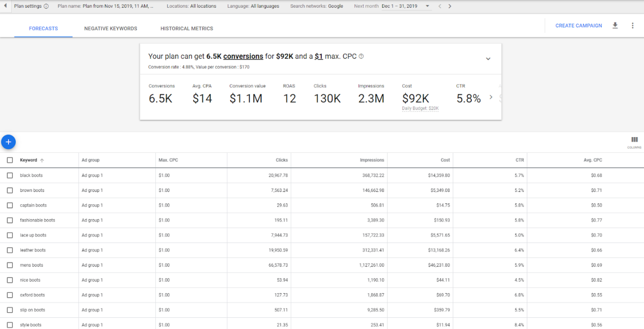Open the Historical Metrics tab
This screenshot has height=329, width=644.
tap(186, 29)
